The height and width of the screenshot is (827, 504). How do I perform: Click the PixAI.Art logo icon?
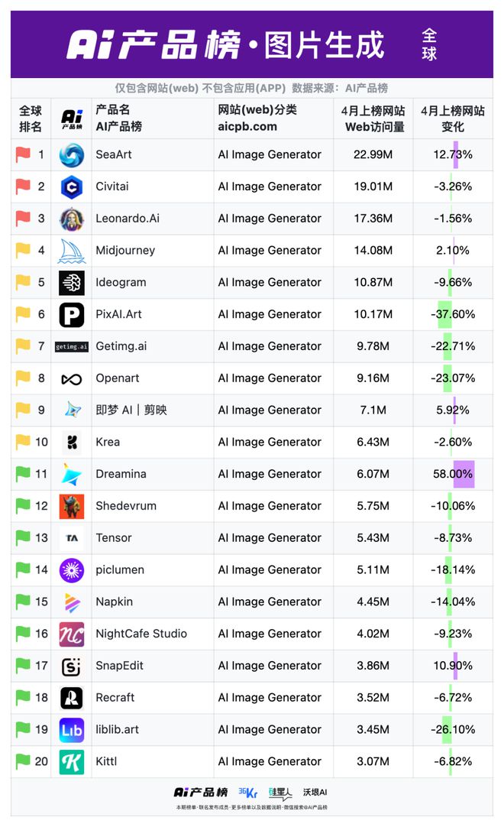pos(72,315)
